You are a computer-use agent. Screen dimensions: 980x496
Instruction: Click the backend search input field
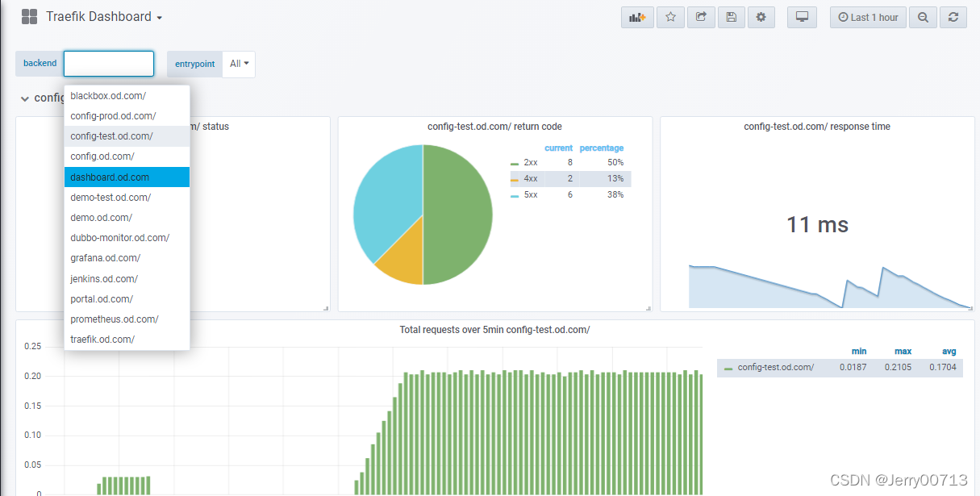point(109,64)
